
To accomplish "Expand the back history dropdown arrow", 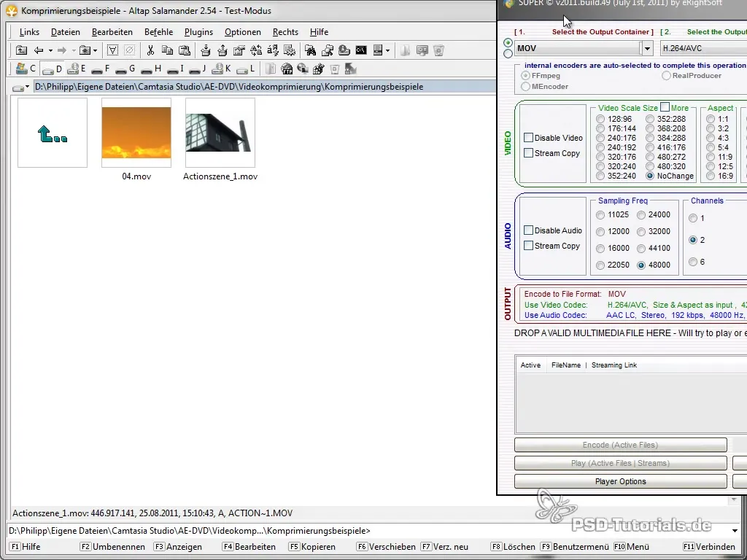I will (x=50, y=50).
